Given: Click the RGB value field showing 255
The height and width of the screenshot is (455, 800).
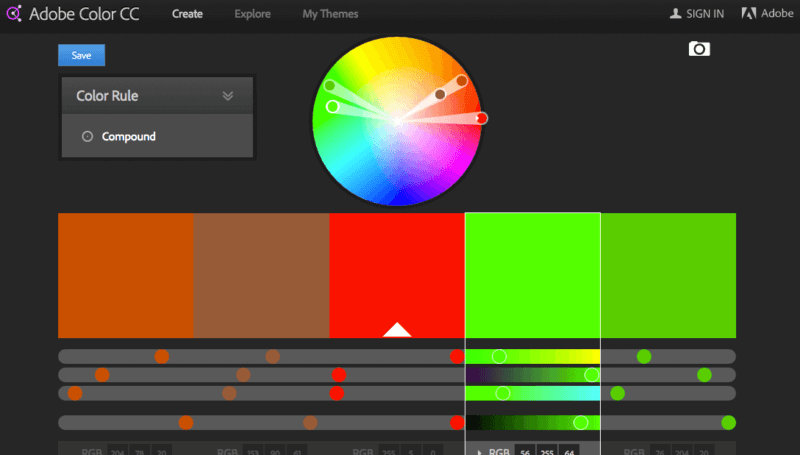Looking at the screenshot, I should click(x=546, y=451).
